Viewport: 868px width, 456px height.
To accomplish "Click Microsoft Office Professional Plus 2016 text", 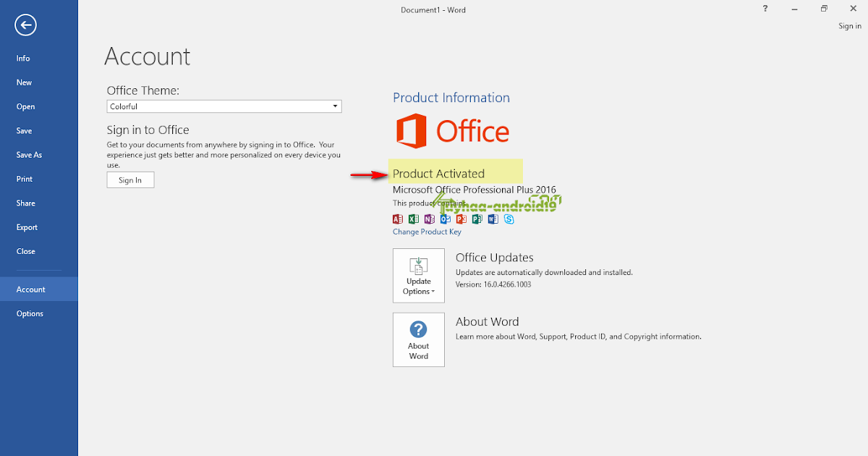I will click(x=475, y=190).
